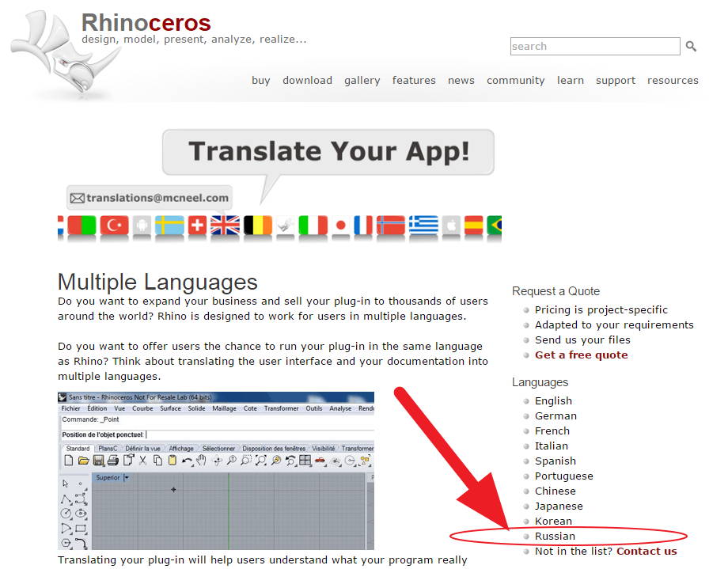Focus the search input field

(x=595, y=47)
